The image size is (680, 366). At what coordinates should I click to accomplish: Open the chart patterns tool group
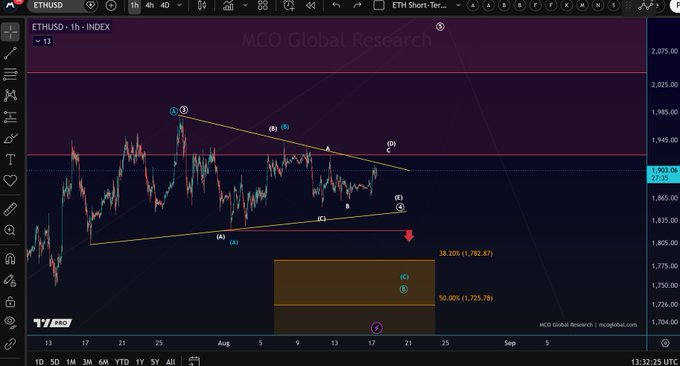coord(10,95)
